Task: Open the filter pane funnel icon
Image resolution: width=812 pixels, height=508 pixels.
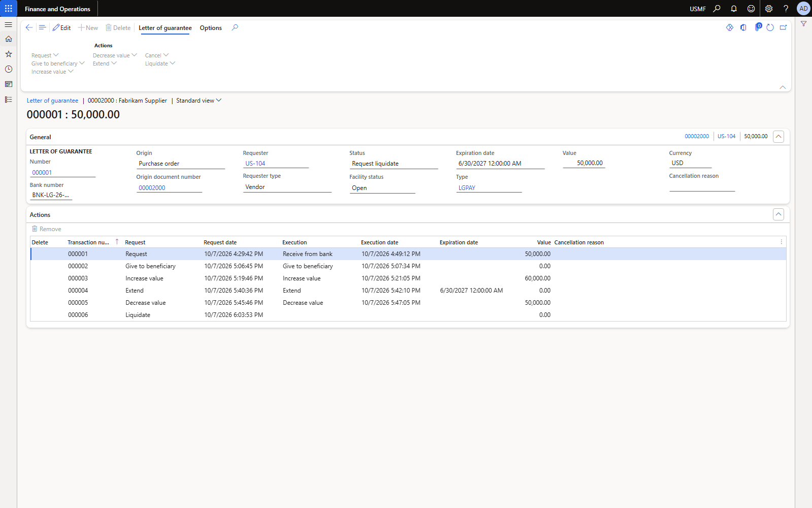Action: [x=803, y=24]
